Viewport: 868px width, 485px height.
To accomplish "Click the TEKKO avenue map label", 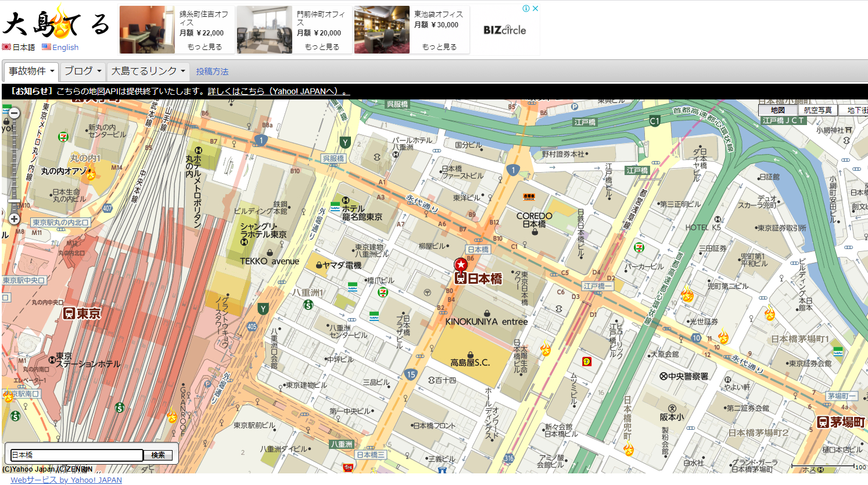I will [270, 262].
